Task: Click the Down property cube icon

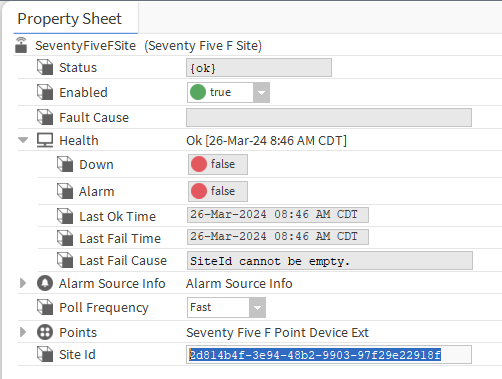Action: pyautogui.click(x=65, y=164)
